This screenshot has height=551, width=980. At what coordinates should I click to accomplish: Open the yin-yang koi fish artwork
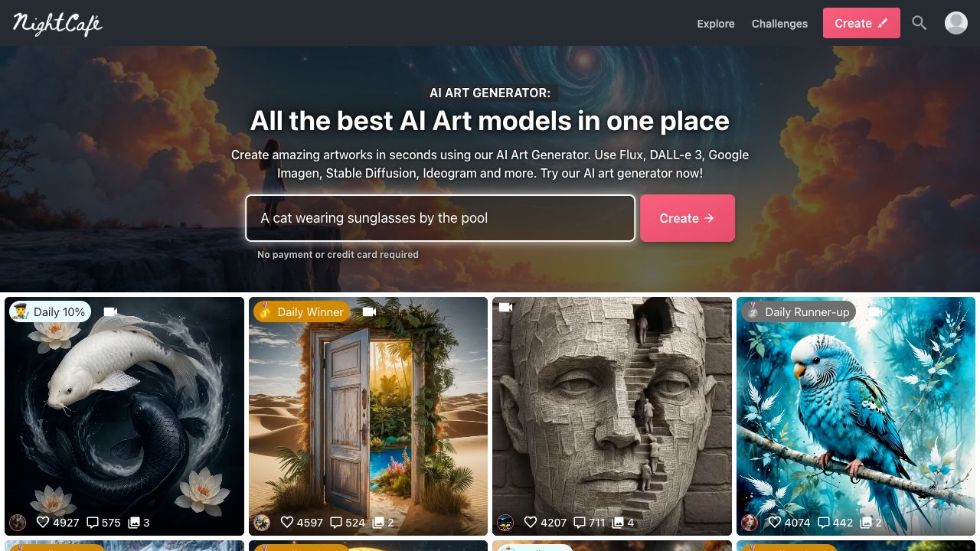(124, 416)
